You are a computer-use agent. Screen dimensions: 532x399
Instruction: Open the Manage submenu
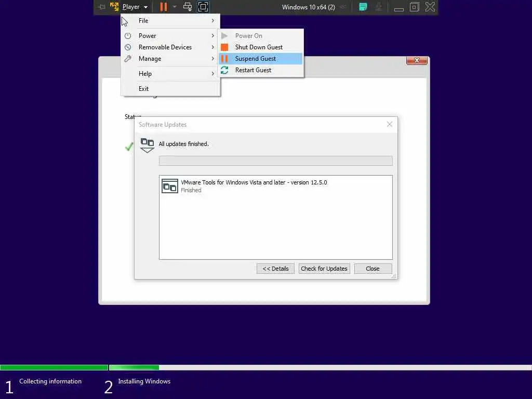coord(170,59)
